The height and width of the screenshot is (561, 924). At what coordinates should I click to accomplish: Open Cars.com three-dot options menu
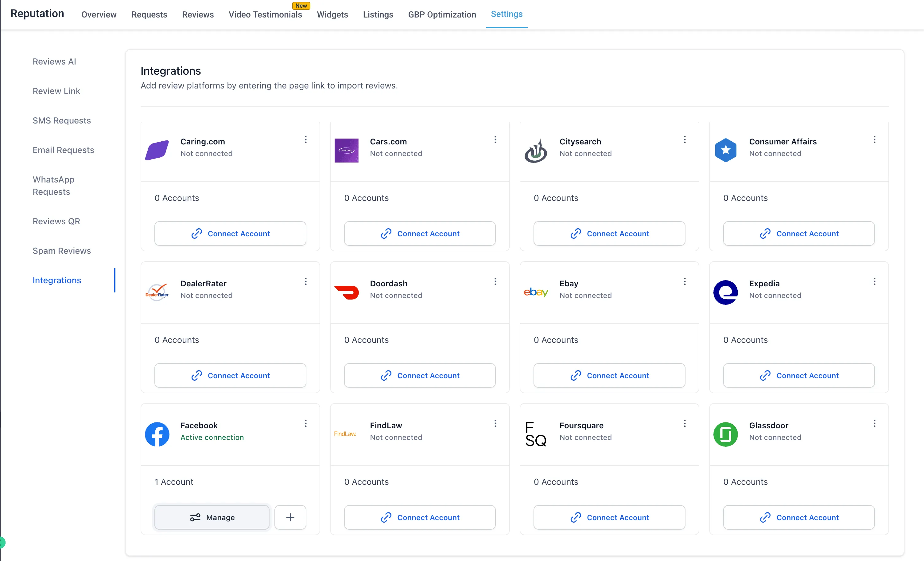point(495,139)
